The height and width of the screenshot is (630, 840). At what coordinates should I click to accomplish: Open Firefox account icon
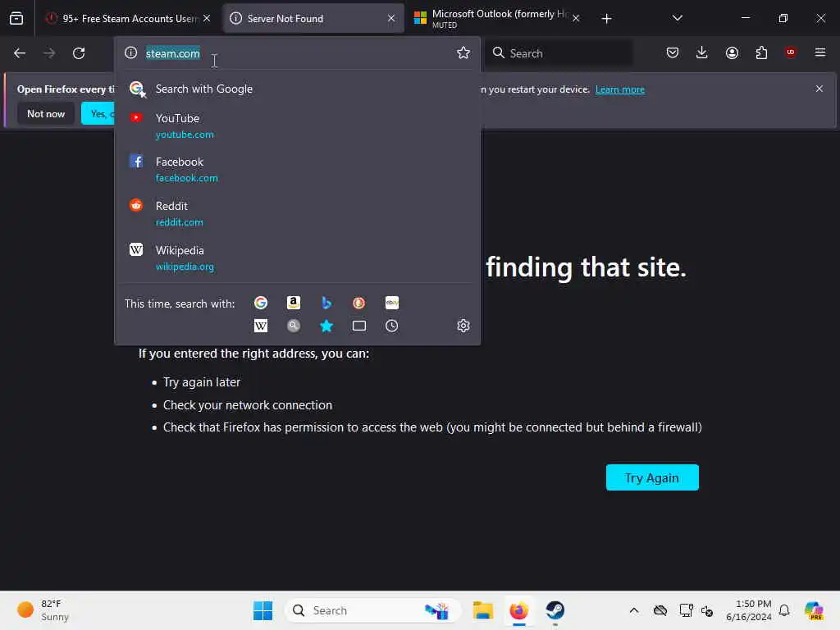coord(732,52)
